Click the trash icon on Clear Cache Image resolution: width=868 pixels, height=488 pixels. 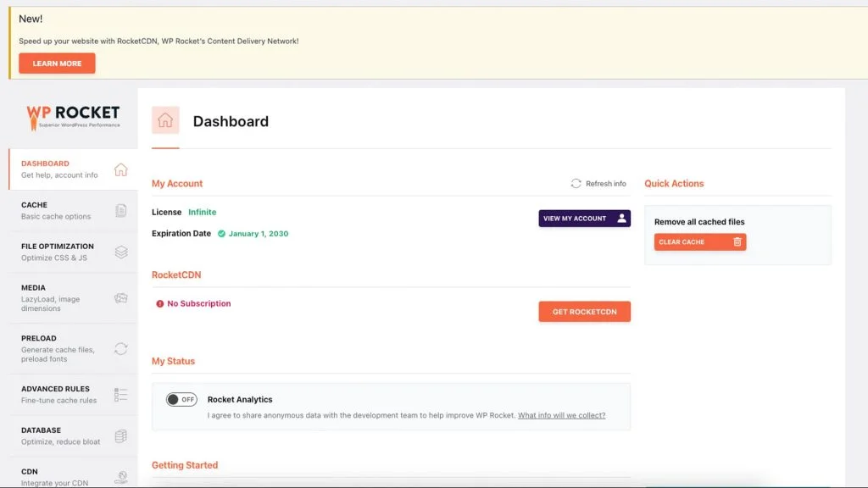(x=737, y=241)
